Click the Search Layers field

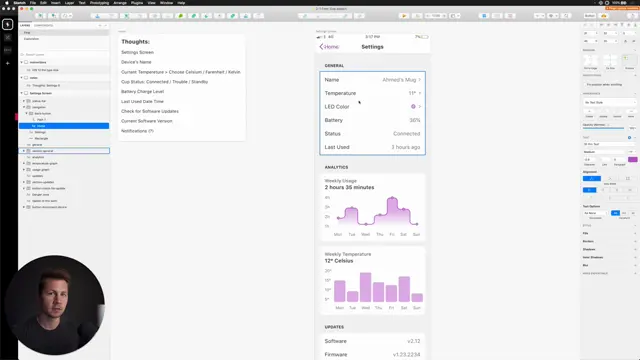(64, 54)
